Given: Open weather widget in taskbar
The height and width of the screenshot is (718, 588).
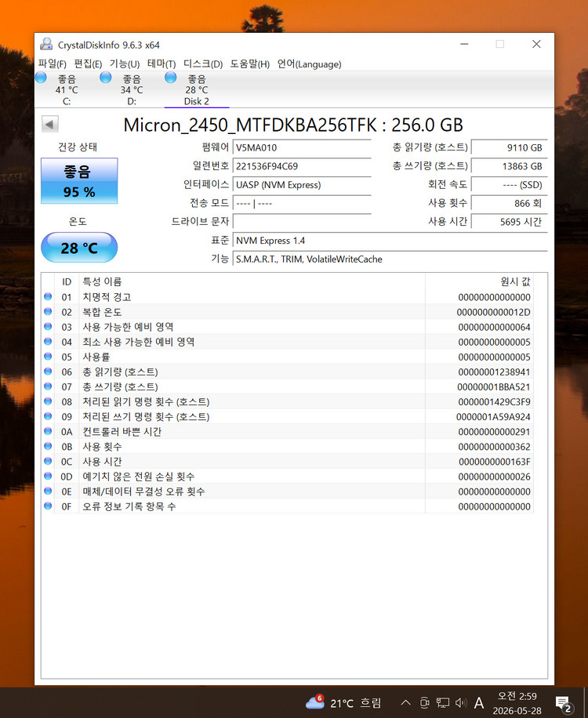Looking at the screenshot, I should [x=343, y=702].
